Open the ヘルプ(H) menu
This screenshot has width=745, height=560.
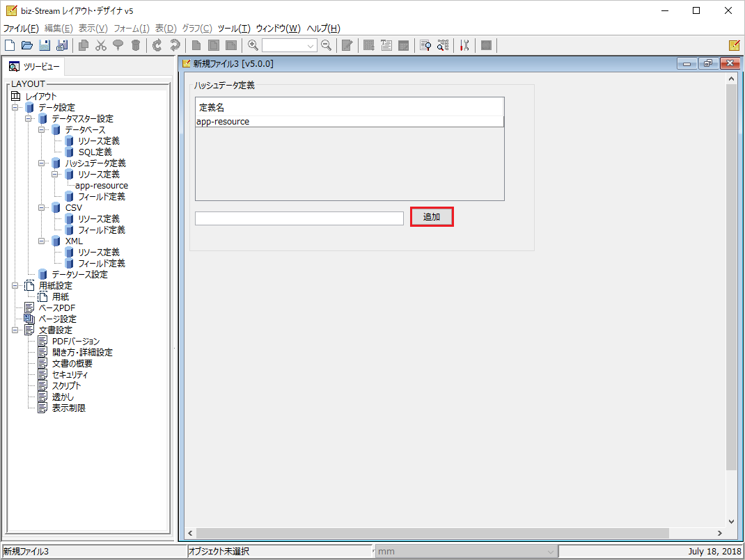[x=323, y=29]
